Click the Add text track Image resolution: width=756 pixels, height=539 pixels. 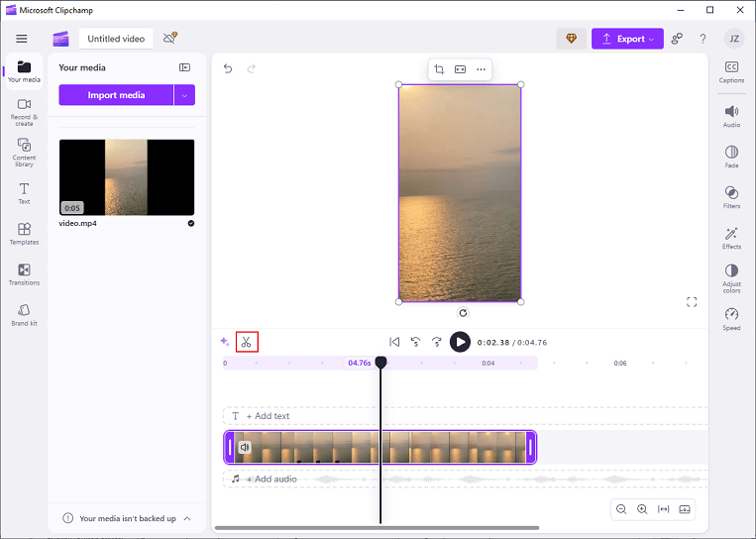(465, 416)
